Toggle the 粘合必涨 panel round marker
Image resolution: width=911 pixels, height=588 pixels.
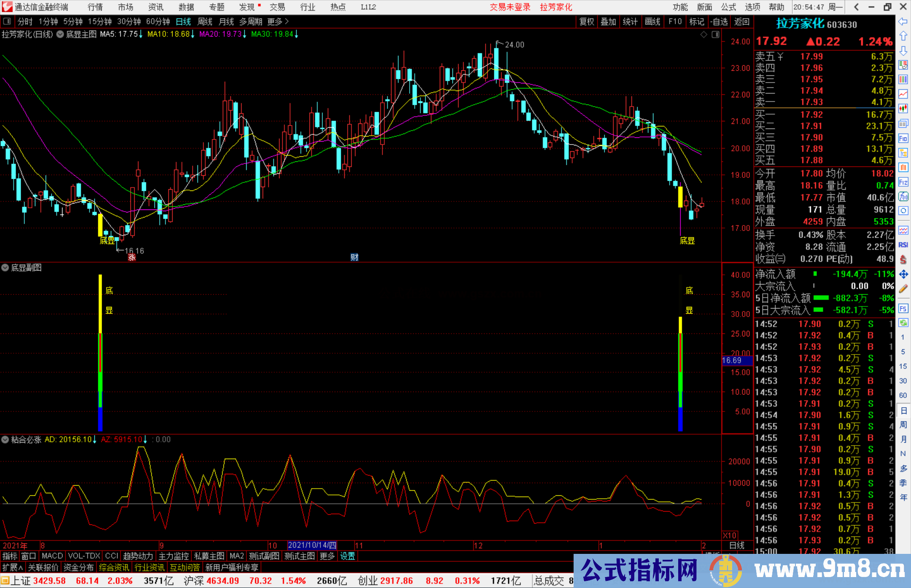coord(5,440)
